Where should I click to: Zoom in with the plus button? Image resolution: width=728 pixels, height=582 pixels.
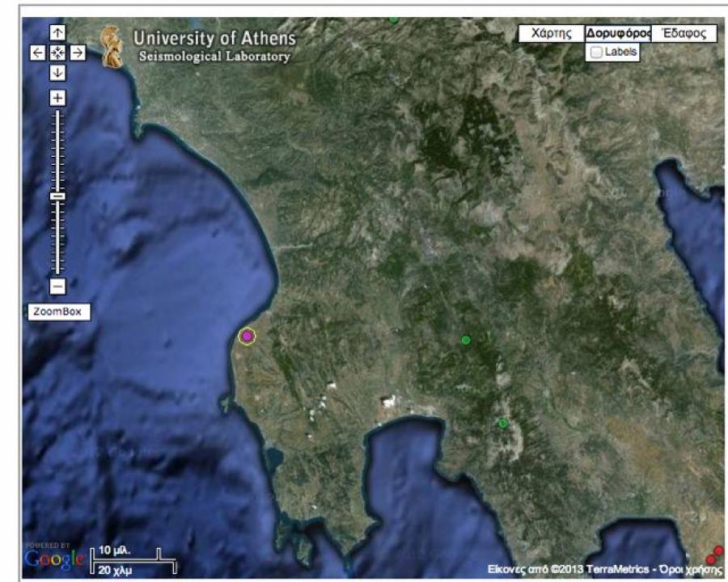[x=57, y=98]
